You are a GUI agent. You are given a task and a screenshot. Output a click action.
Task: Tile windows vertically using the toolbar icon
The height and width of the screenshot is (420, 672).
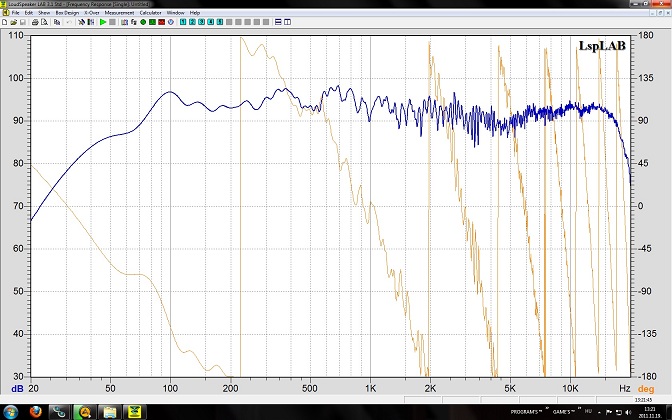click(x=287, y=22)
